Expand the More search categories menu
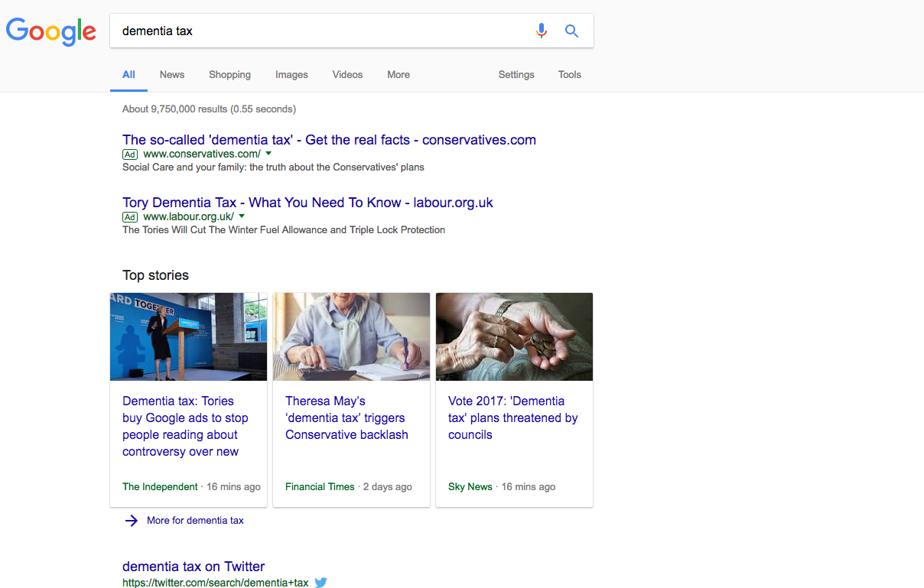Image resolution: width=924 pixels, height=588 pixels. [399, 75]
